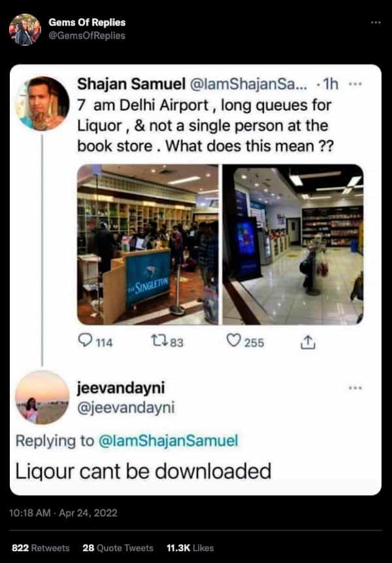Open the more options dots on jeevandayni's reply
Viewport: 392px width, 563px height.
(x=355, y=388)
